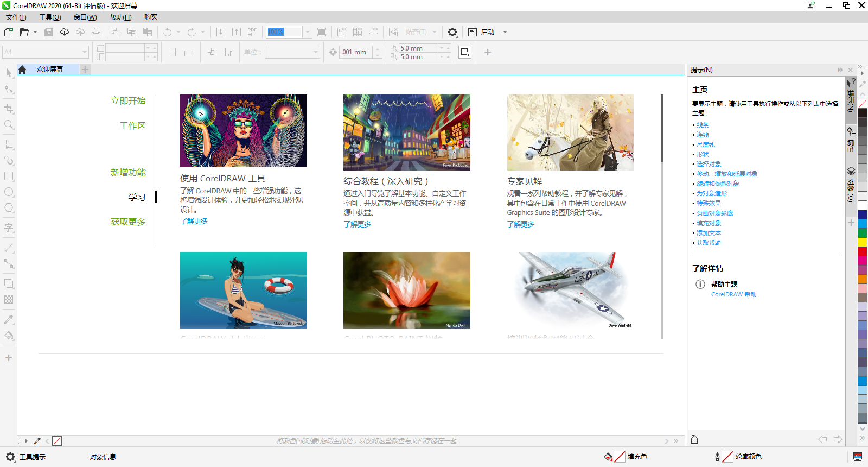Open the 启动 launch dropdown arrow
The image size is (868, 467).
505,32
